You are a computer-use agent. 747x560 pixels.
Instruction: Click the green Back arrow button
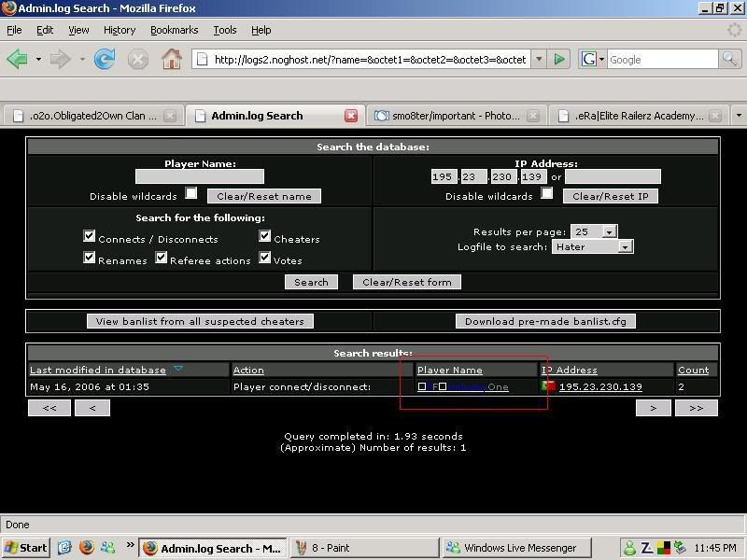pos(18,60)
